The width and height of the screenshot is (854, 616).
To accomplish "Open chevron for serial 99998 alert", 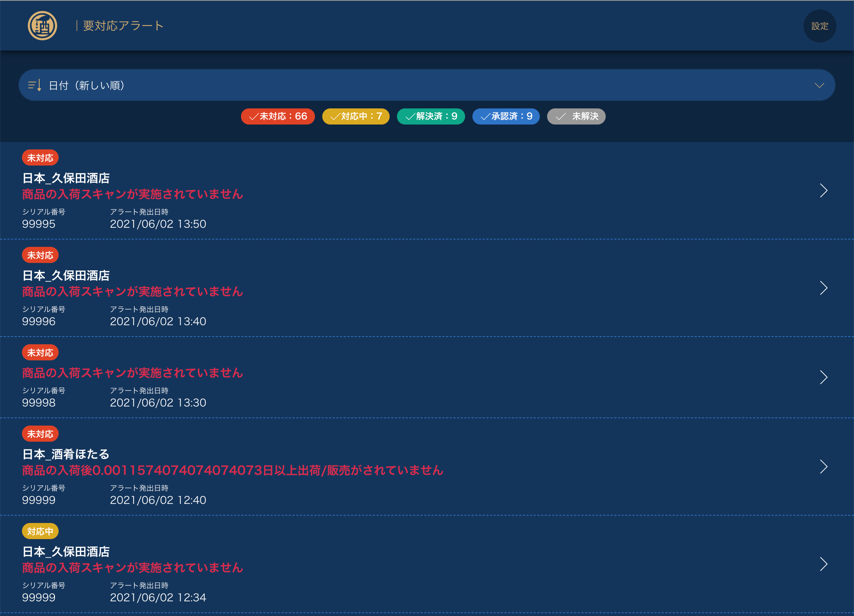I will click(x=824, y=377).
